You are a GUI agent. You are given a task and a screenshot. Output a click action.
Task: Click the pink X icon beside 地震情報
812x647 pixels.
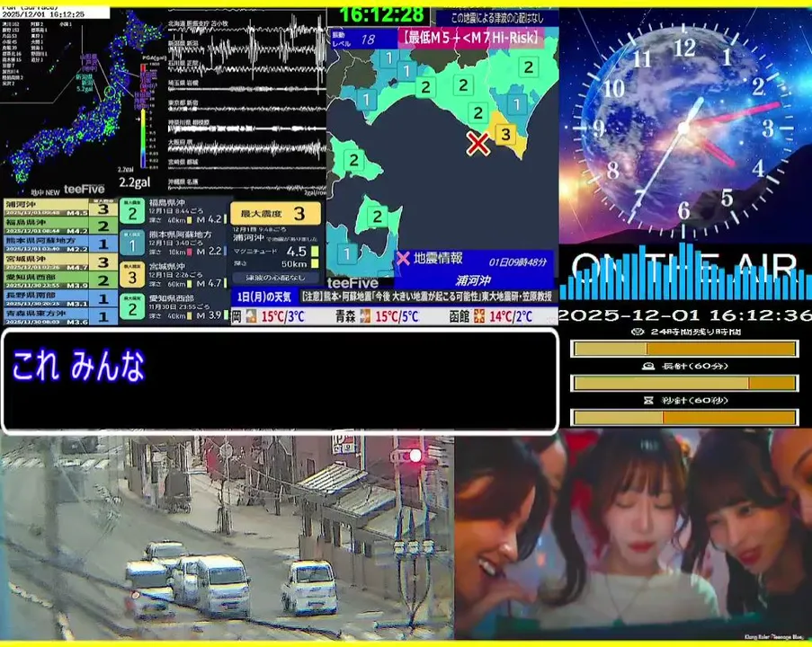click(x=403, y=258)
